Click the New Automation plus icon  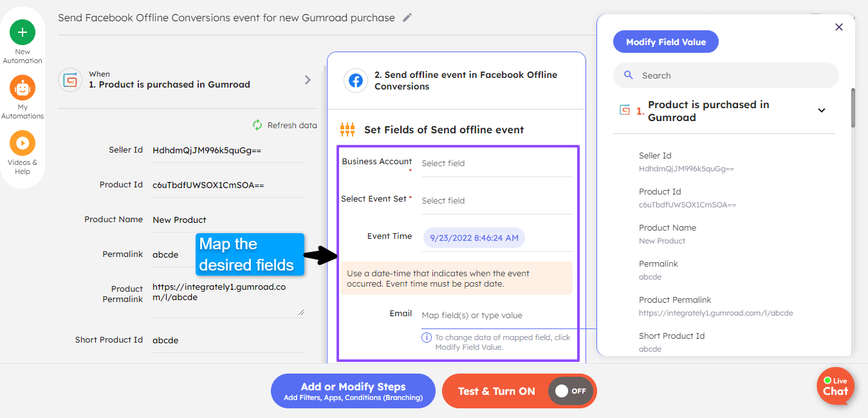point(23,31)
